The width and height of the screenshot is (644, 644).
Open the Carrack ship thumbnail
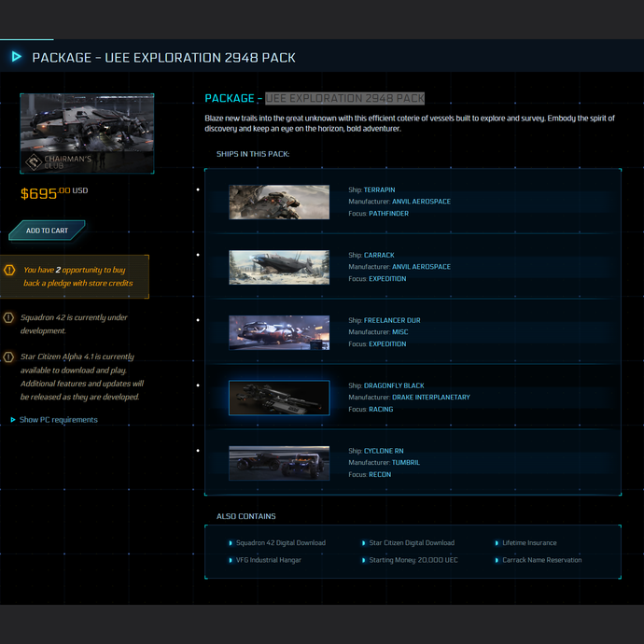[x=279, y=267]
